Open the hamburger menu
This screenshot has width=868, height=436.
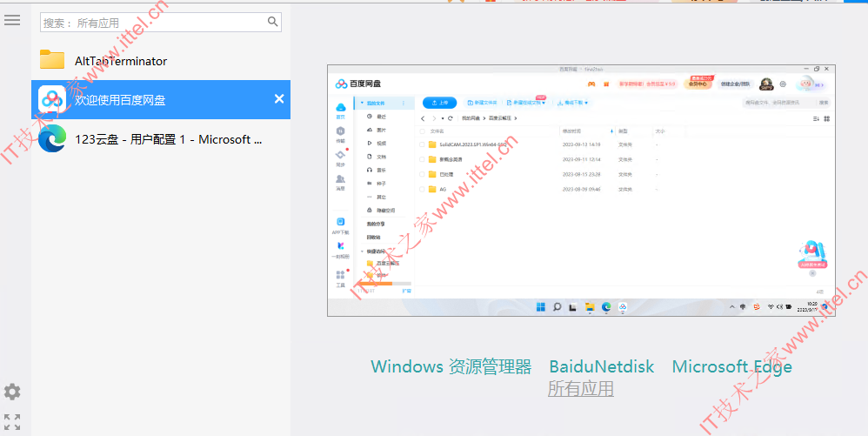[x=12, y=21]
